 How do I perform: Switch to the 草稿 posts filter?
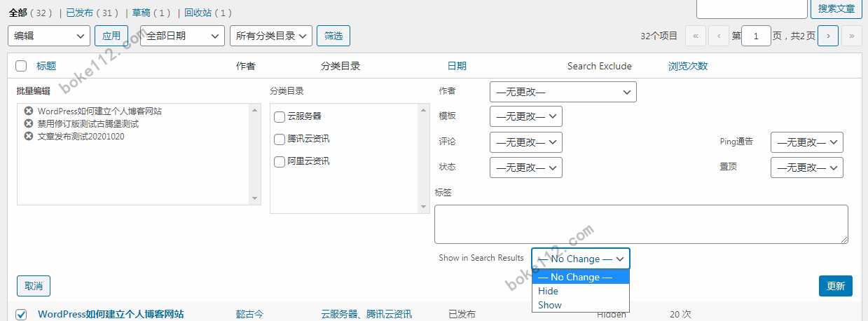tap(141, 13)
